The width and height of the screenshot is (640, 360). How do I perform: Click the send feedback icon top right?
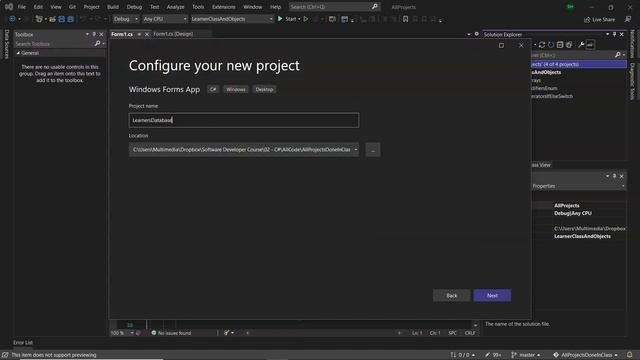628,20
